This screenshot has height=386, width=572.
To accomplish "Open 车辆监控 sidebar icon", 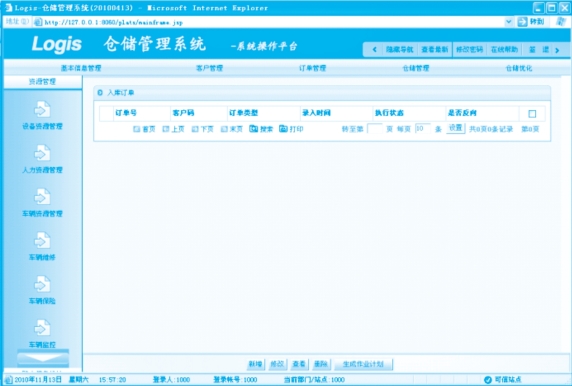I will (42, 328).
